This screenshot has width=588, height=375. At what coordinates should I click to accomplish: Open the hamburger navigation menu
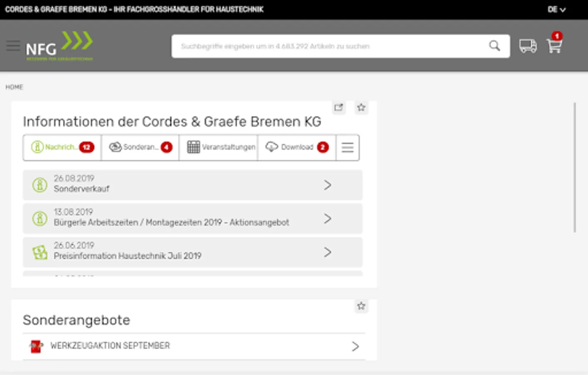13,46
